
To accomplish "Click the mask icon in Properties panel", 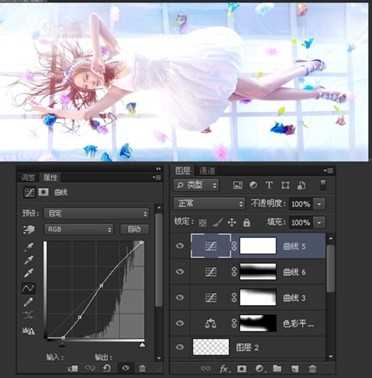I will pos(43,192).
